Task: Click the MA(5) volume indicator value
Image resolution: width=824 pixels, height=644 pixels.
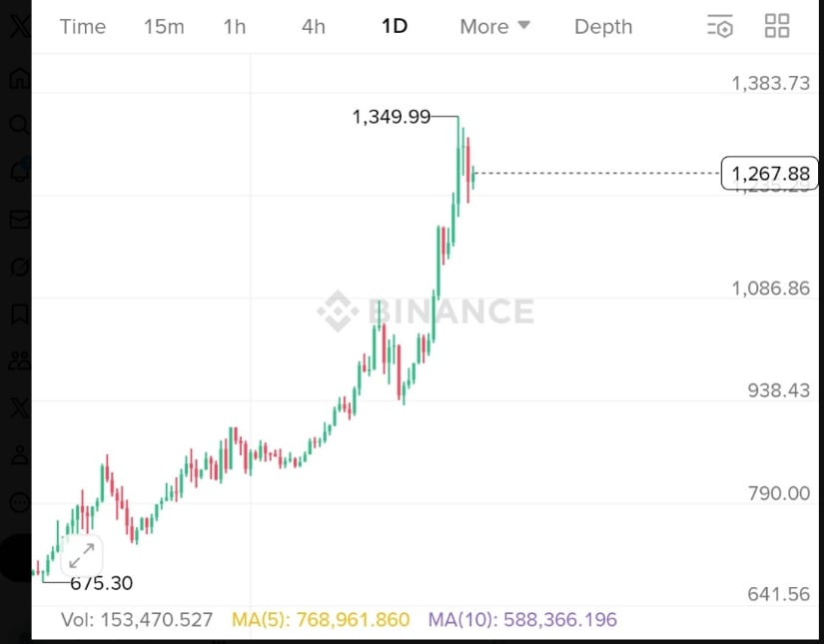Action: pyautogui.click(x=321, y=620)
